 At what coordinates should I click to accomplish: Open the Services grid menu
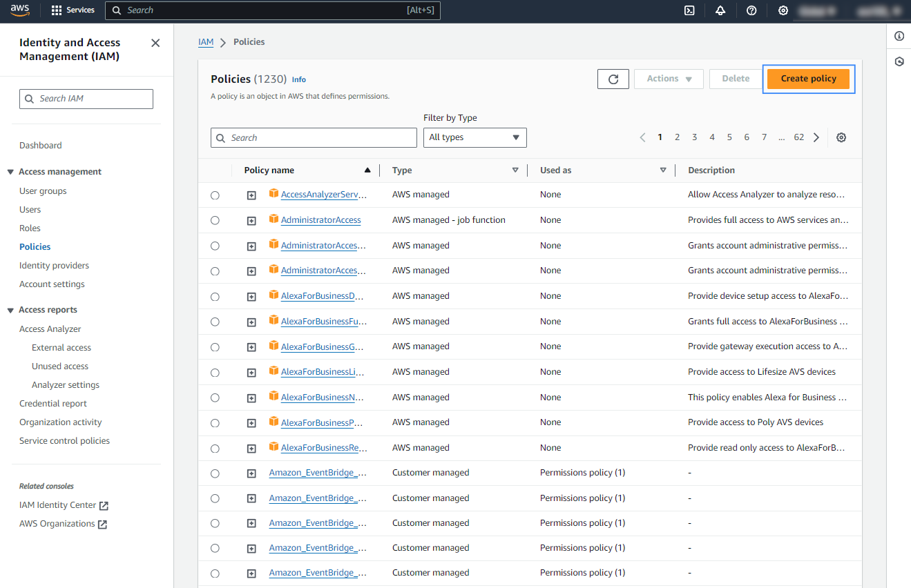coord(73,10)
